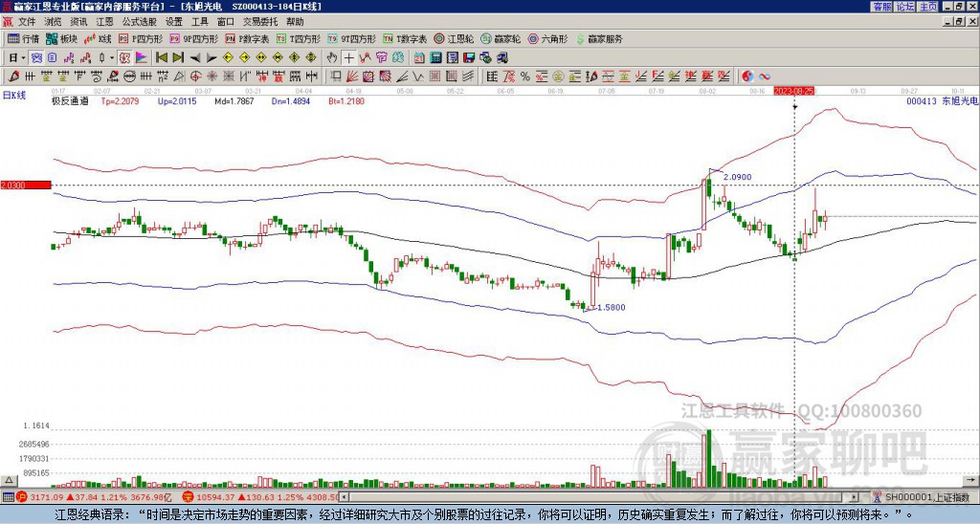This screenshot has width=980, height=524.
Task: Click the 板块 sector button
Action: [61, 38]
